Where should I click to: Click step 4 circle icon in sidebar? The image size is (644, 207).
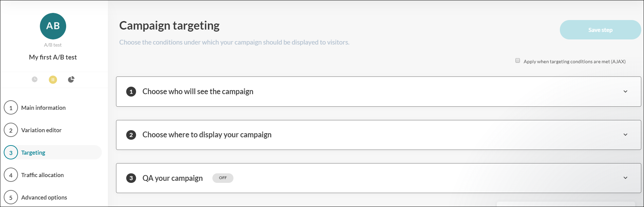pos(11,175)
